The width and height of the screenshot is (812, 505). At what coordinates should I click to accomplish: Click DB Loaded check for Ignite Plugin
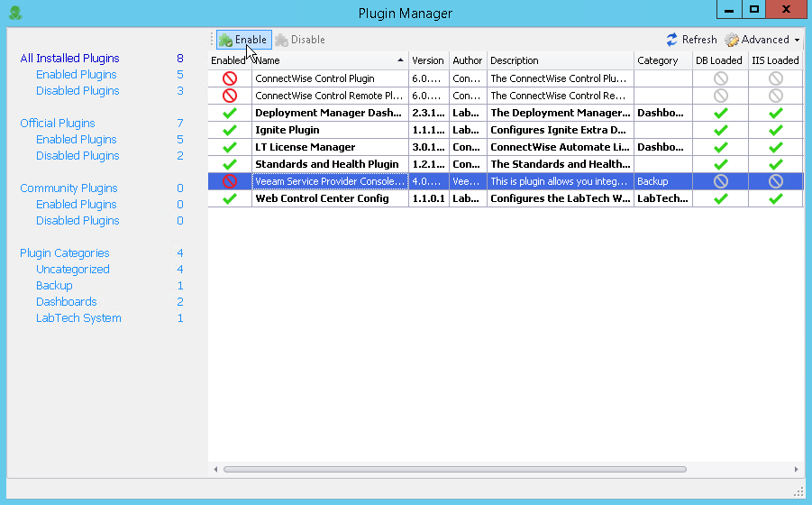pos(721,130)
